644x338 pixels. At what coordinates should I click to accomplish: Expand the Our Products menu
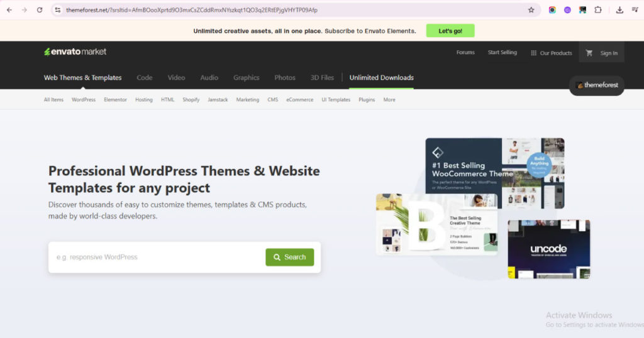(x=551, y=53)
